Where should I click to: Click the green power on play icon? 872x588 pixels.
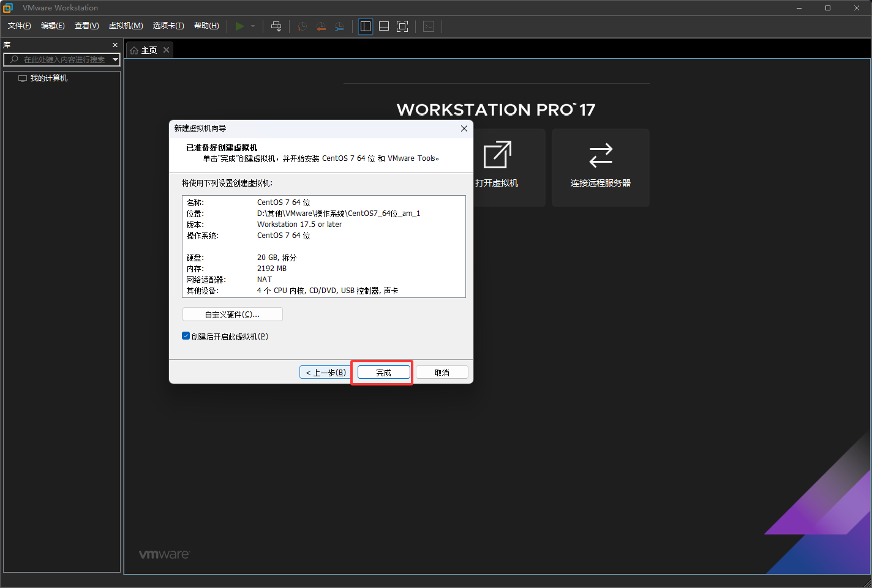pyautogui.click(x=239, y=26)
